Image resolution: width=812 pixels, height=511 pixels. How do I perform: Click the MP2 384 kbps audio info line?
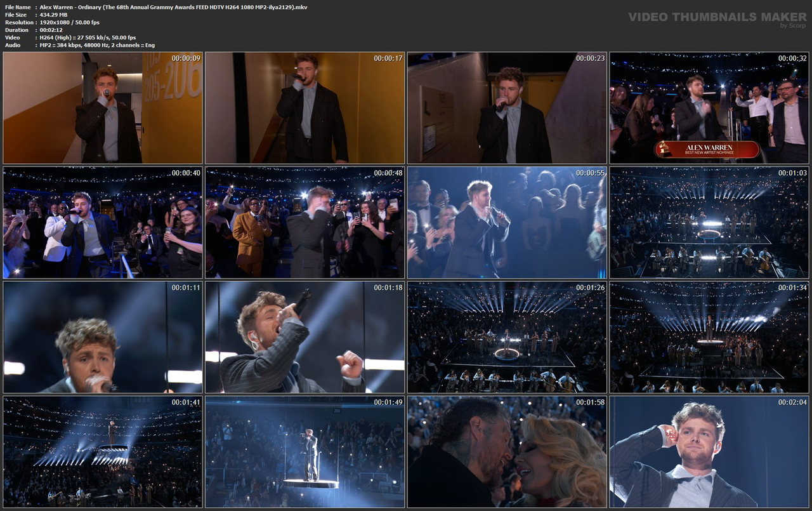[97, 45]
